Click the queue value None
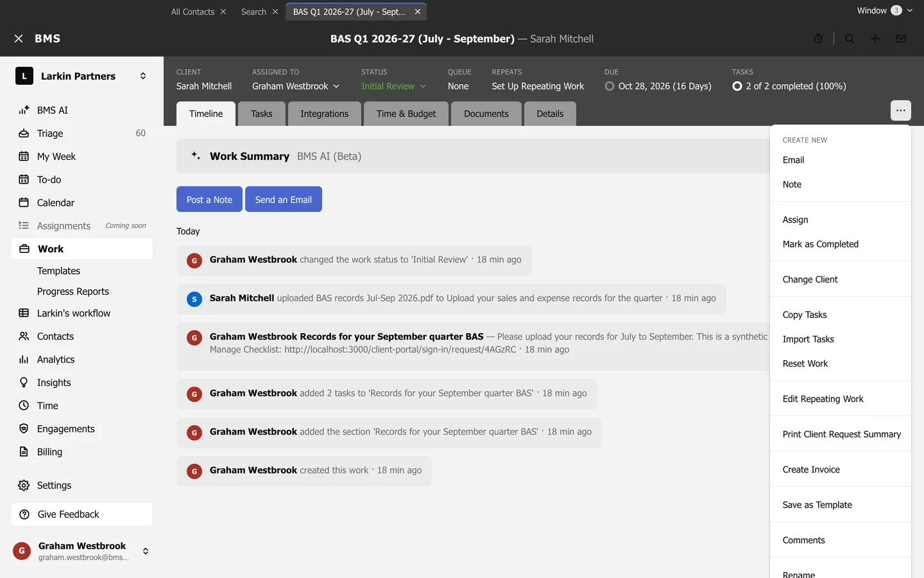 click(x=458, y=86)
